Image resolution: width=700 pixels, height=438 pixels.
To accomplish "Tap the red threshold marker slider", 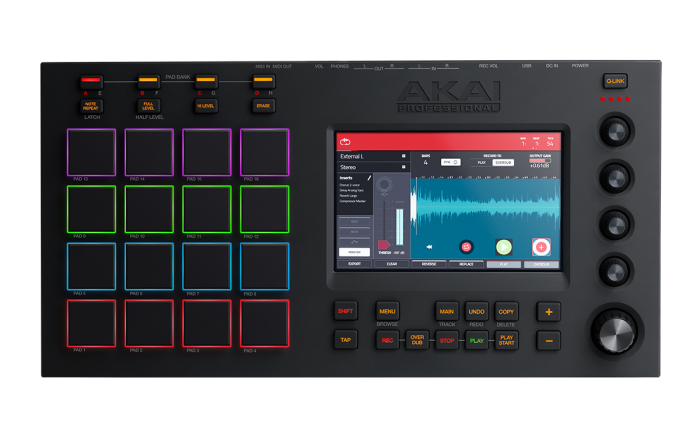I will coord(383,244).
